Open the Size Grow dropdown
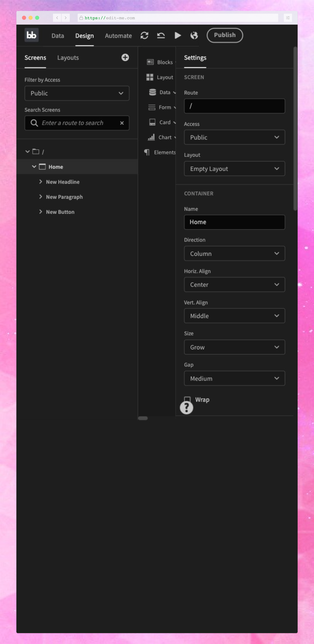This screenshot has width=314, height=644. [x=234, y=347]
